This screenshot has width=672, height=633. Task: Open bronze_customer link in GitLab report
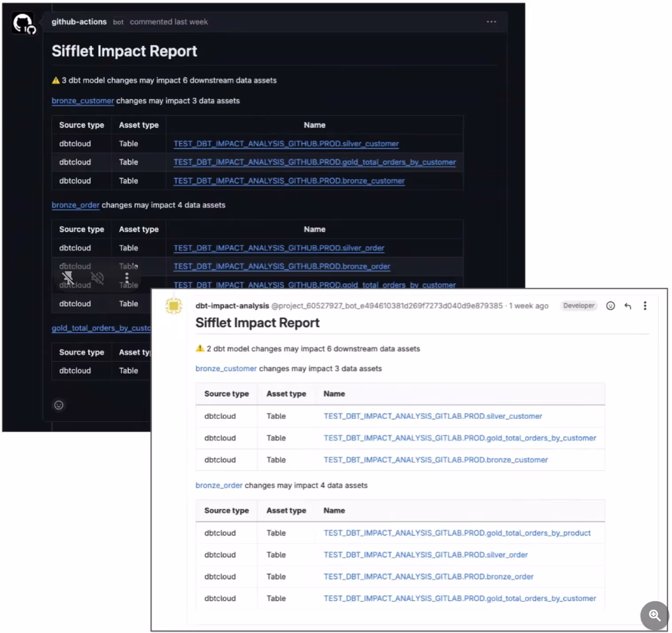tap(226, 368)
